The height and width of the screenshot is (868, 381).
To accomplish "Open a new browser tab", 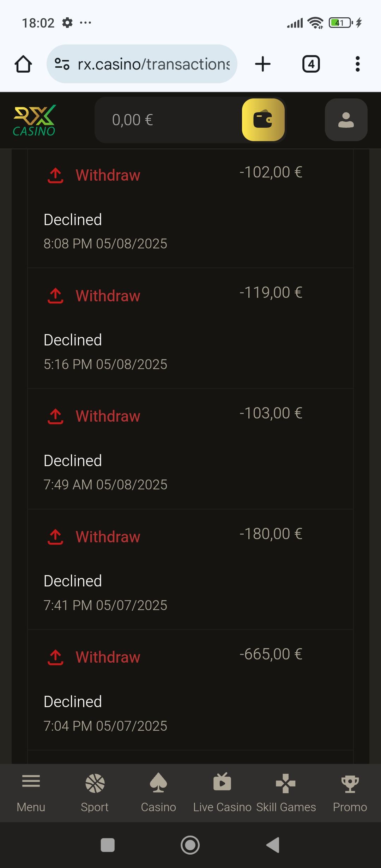I will click(x=262, y=64).
